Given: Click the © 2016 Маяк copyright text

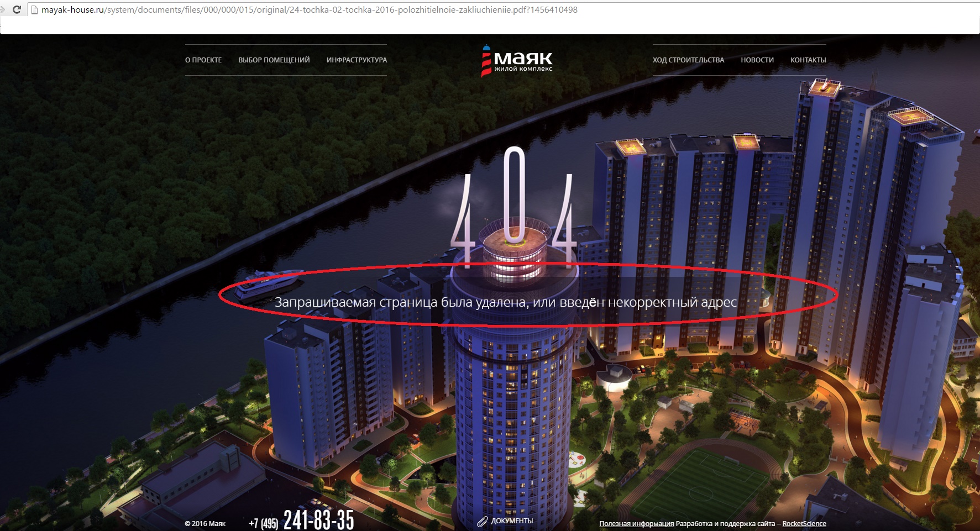Looking at the screenshot, I should click(x=205, y=524).
